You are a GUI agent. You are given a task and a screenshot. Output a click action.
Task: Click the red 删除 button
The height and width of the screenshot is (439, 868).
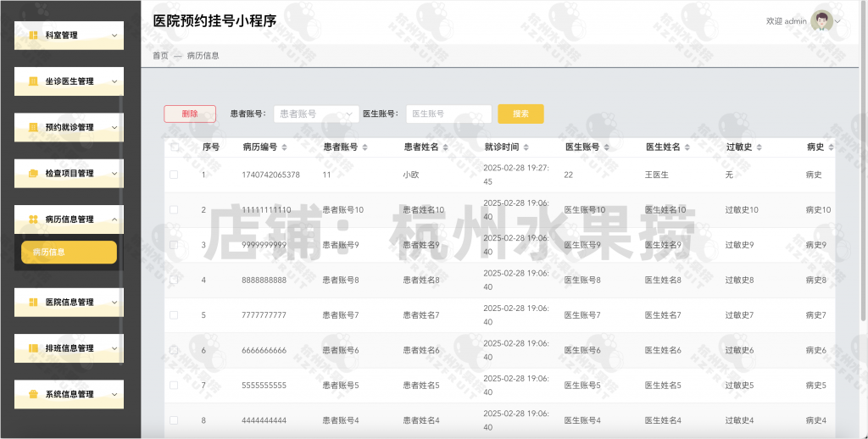(190, 114)
